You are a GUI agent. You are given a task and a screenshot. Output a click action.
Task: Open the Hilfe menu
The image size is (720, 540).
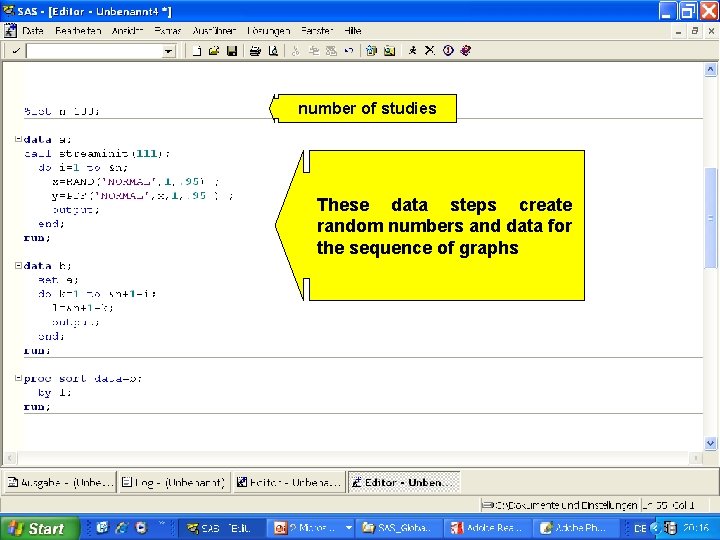tap(353, 31)
